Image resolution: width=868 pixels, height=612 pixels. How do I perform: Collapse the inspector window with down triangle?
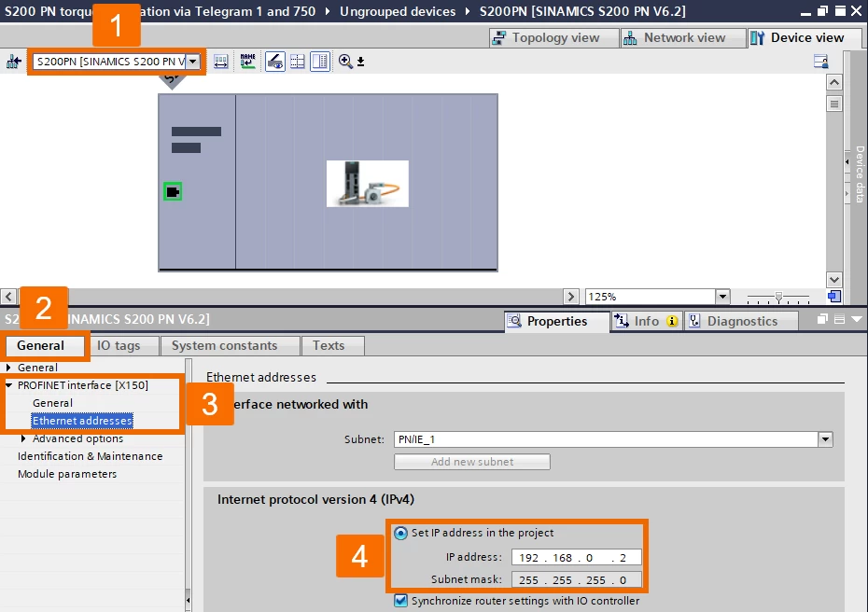(857, 319)
